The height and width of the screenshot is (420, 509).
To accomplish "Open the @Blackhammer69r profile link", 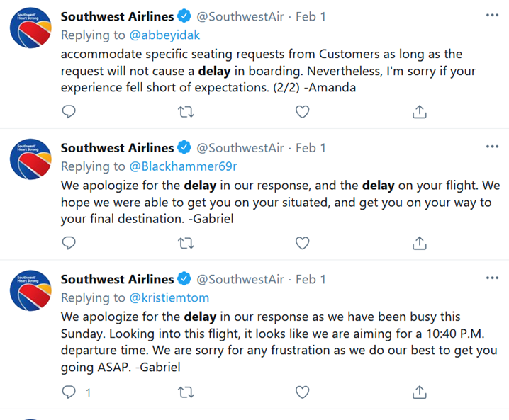I will (183, 166).
